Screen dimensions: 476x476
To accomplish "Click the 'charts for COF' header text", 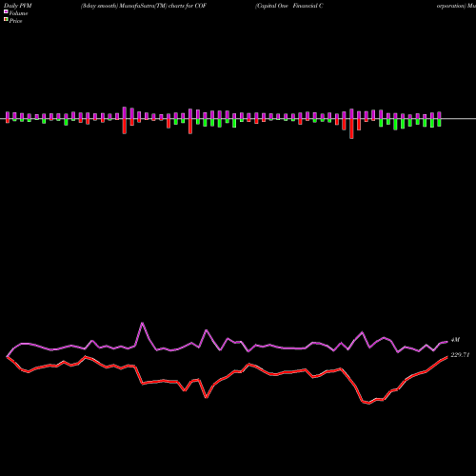I will tap(188, 6).
